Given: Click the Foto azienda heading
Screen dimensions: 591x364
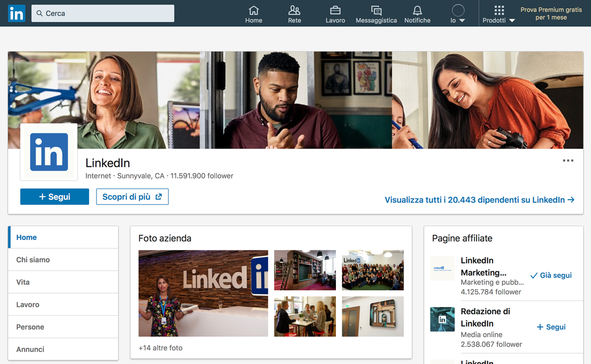Looking at the screenshot, I should pyautogui.click(x=165, y=238).
